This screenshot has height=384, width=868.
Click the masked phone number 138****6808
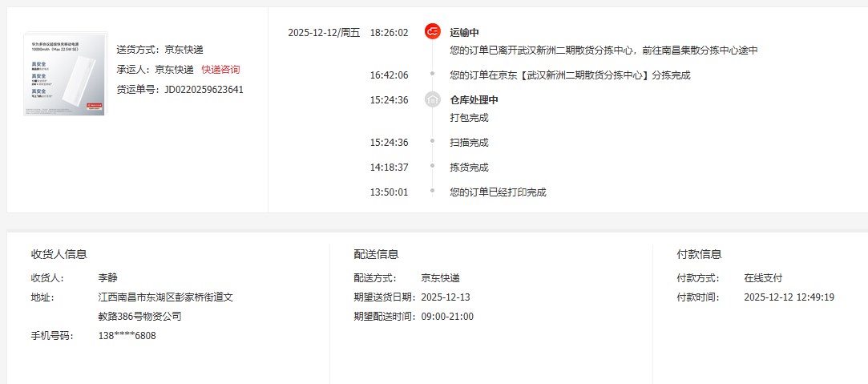tap(127, 336)
